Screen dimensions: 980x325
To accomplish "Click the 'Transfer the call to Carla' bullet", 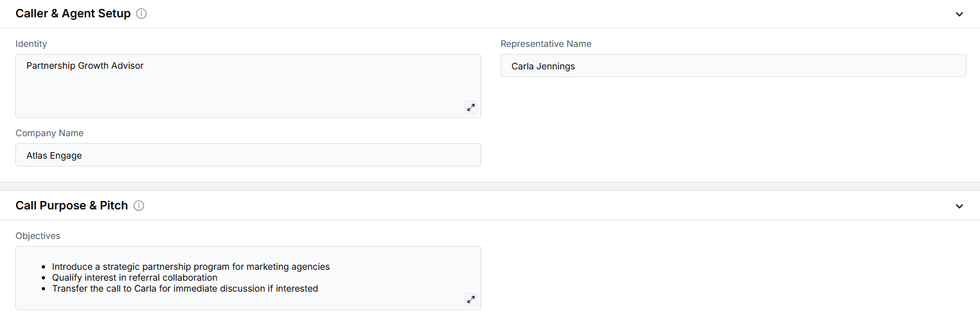I will [x=185, y=288].
